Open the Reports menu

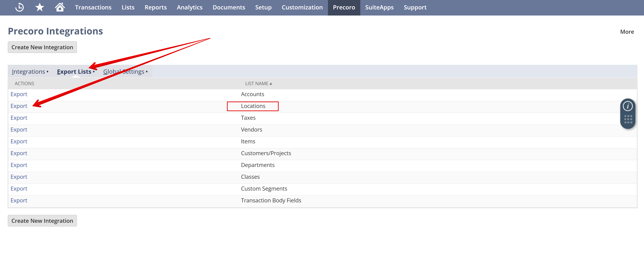click(156, 8)
